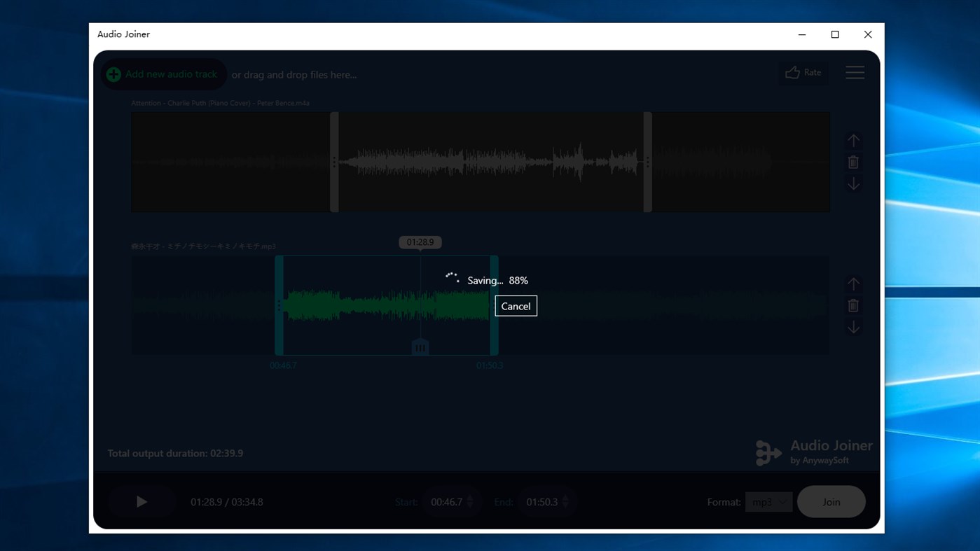980x551 pixels.
Task: Add new audio track
Action: click(163, 74)
